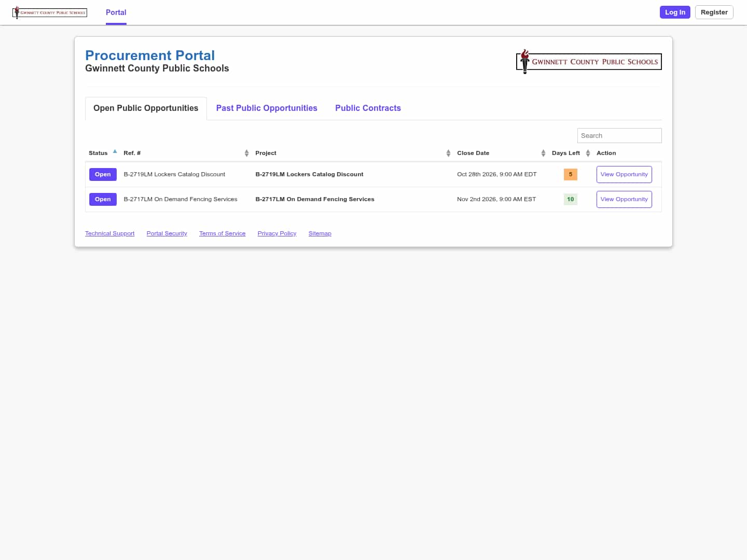Select ref text B-2719LM Lockers Catalog Discount
747x560 pixels.
click(174, 175)
